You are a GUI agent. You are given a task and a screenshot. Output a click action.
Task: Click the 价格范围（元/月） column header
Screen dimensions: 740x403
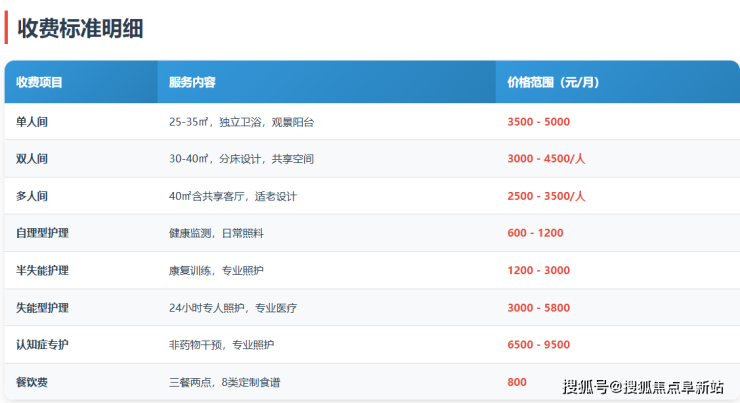tap(554, 82)
